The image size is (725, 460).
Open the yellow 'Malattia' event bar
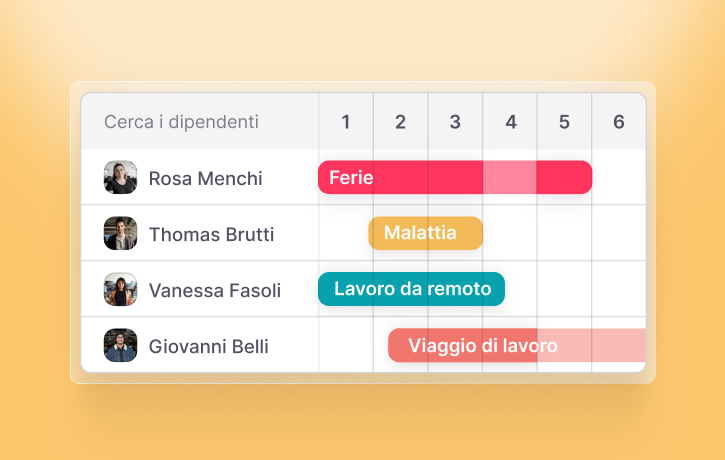[x=425, y=233]
